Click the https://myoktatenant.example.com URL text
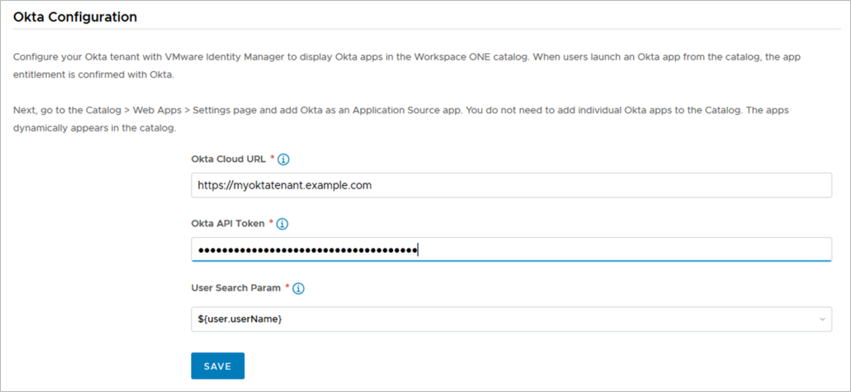Viewport: 851px width, 392px height. (284, 185)
